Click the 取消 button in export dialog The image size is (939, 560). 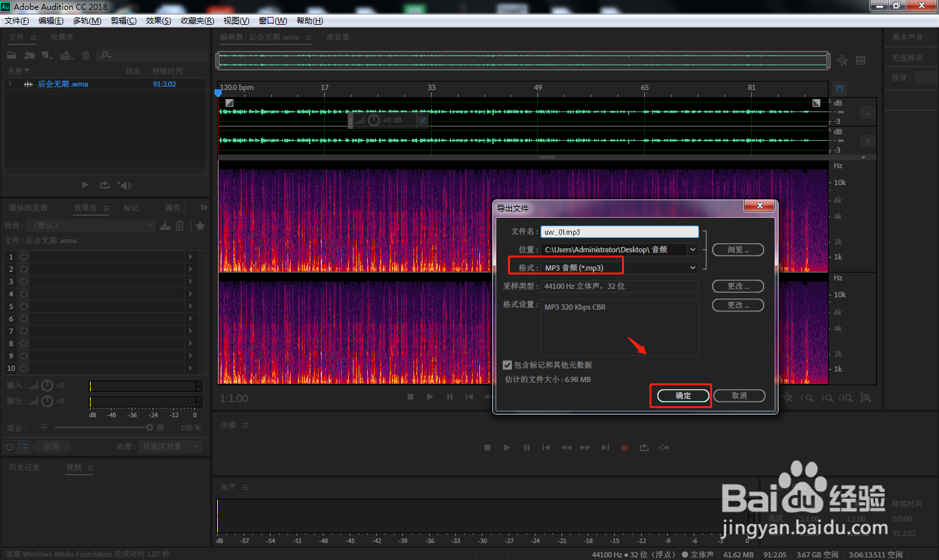(739, 396)
